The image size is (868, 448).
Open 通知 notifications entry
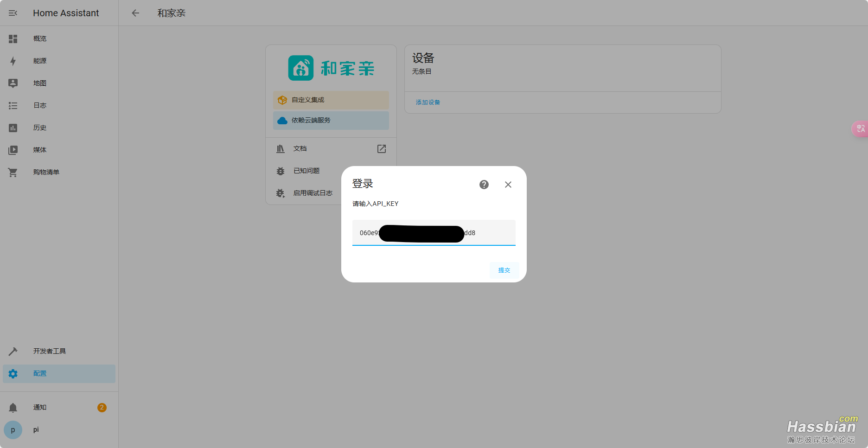[x=59, y=408]
